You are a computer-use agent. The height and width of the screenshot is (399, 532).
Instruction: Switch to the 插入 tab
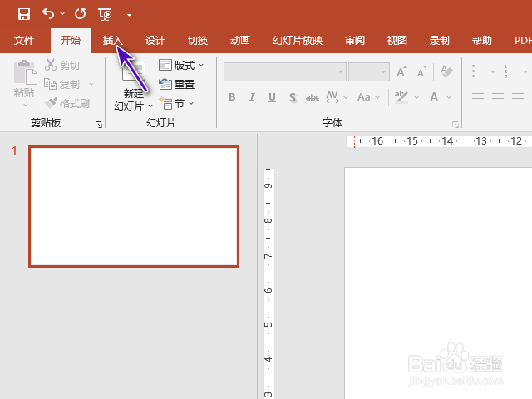click(113, 41)
